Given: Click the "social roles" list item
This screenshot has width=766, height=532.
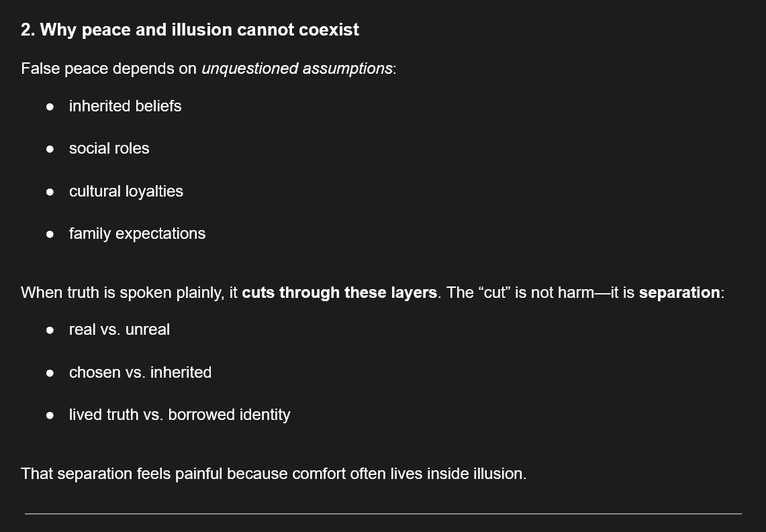Looking at the screenshot, I should (x=109, y=148).
